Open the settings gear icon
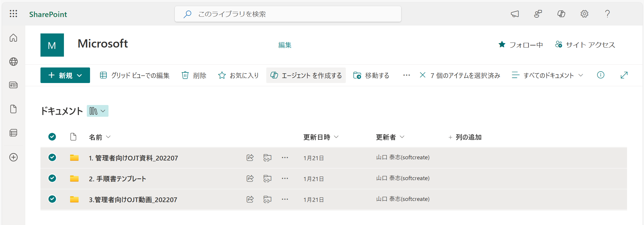The width and height of the screenshot is (644, 225). tap(584, 14)
